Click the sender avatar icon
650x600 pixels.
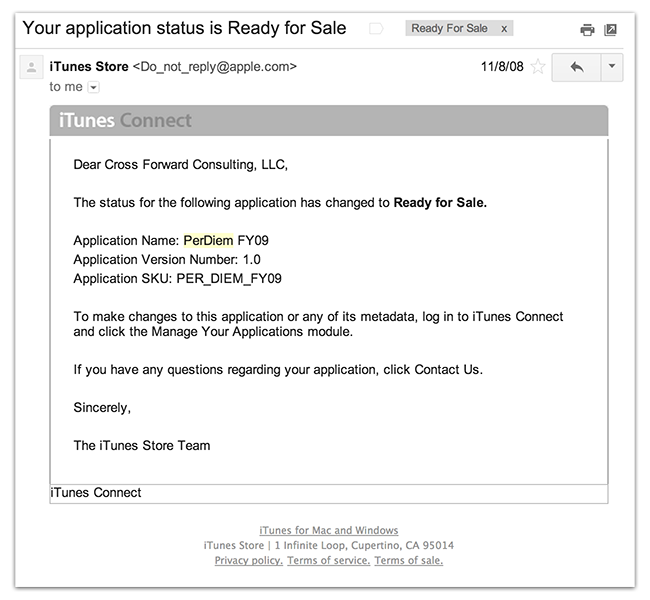(x=32, y=67)
